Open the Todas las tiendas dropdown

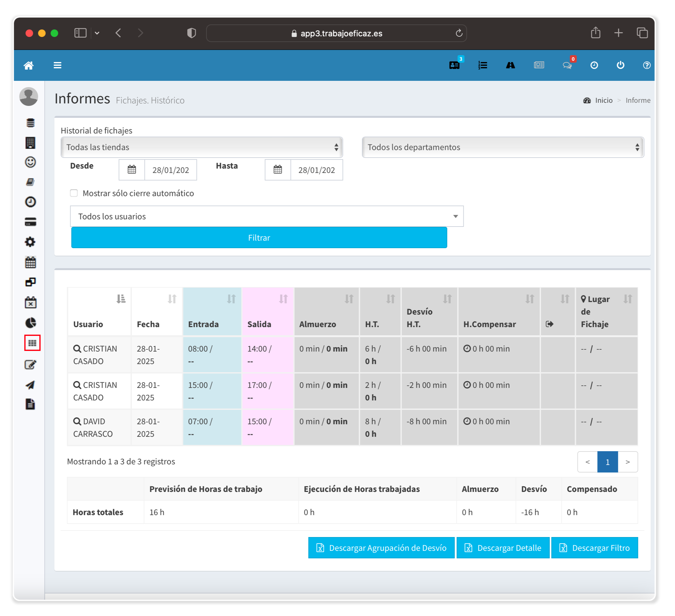202,147
